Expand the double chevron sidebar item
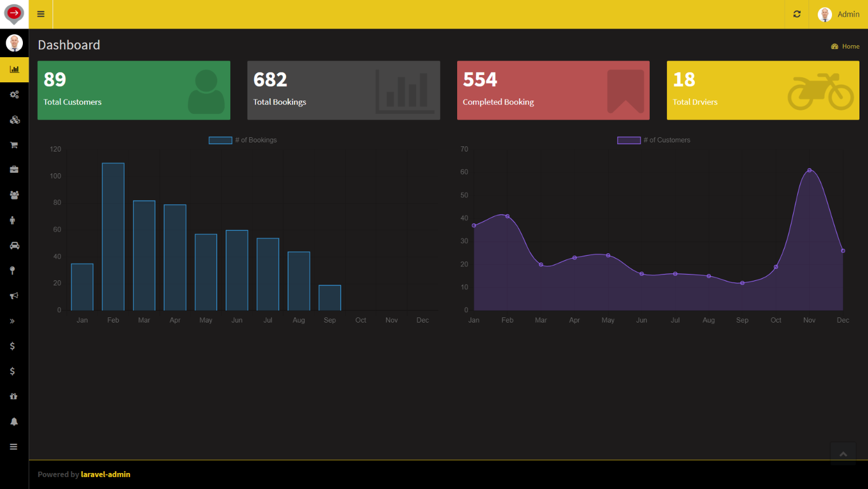868x489 pixels. (x=13, y=321)
